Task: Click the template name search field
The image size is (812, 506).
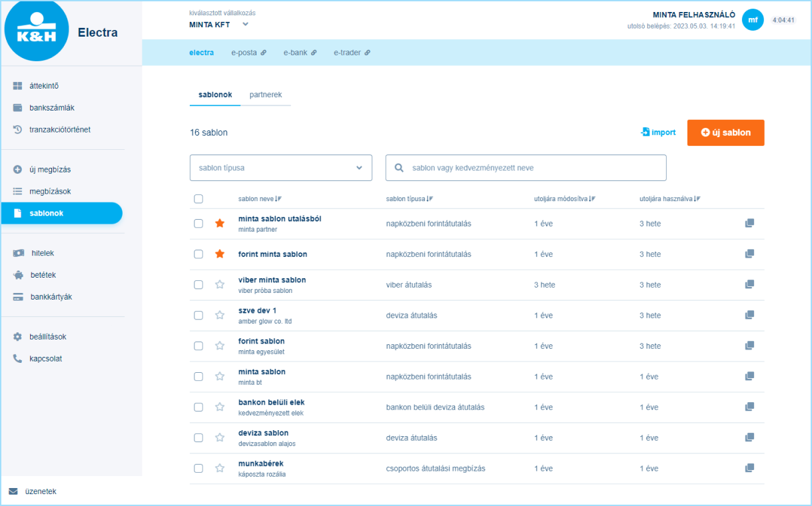Action: (526, 168)
